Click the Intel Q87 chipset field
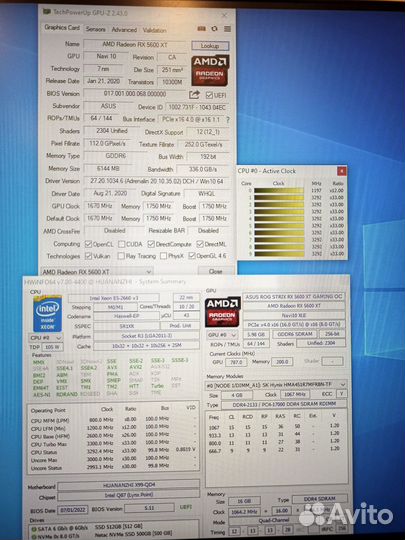This screenshot has height=540, width=405. pyautogui.click(x=128, y=495)
